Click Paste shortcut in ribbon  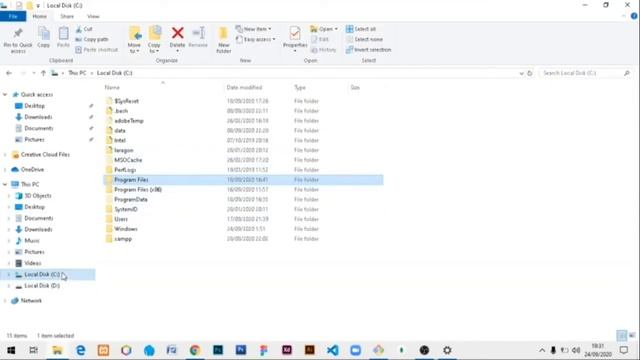97,50
